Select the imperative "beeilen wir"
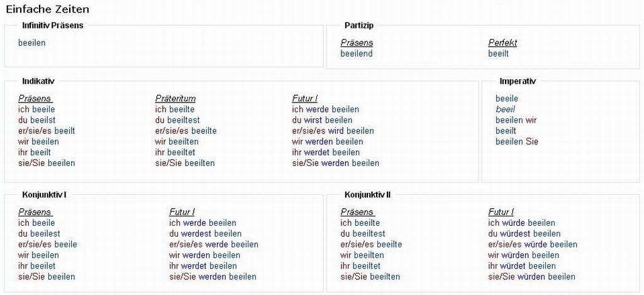This screenshot has height=295, width=644. (516, 120)
